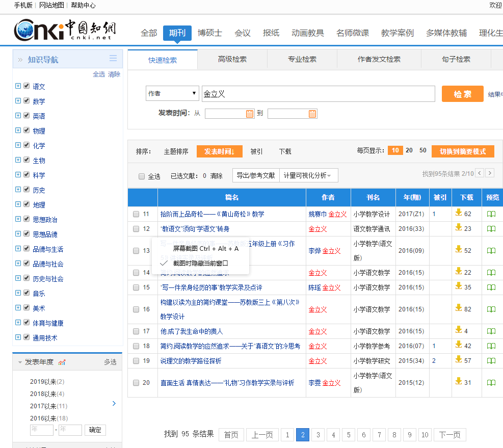Click the 导出/参考文献 button

256,175
